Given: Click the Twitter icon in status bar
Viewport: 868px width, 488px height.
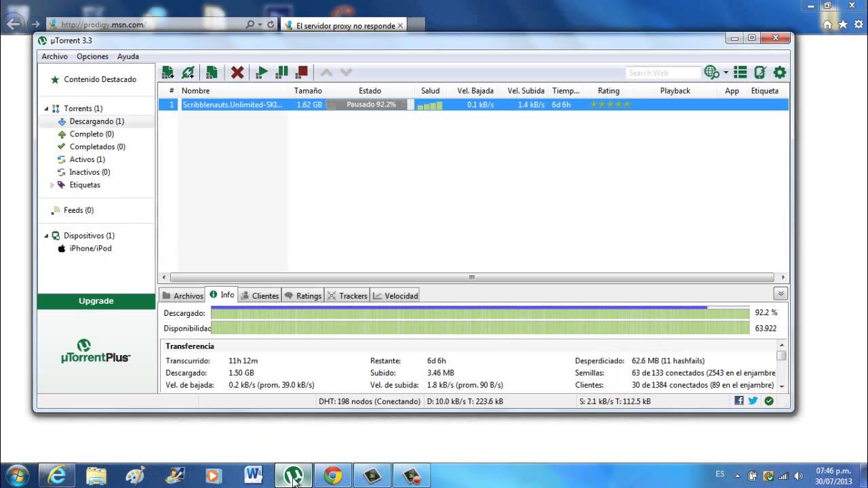Looking at the screenshot, I should [x=753, y=401].
